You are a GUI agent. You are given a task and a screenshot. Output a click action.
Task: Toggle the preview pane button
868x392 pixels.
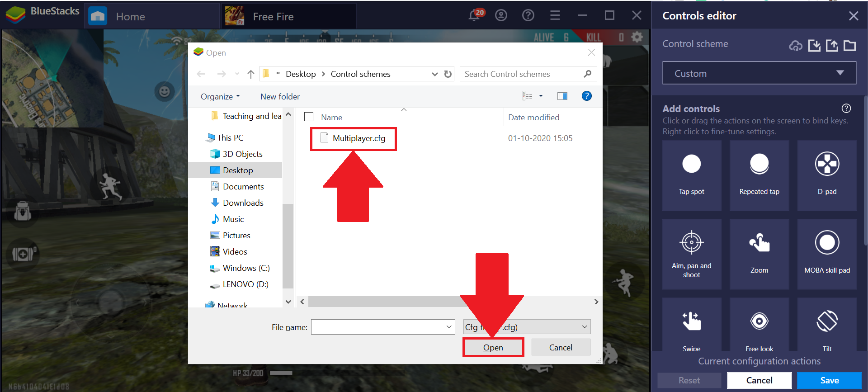tap(562, 96)
